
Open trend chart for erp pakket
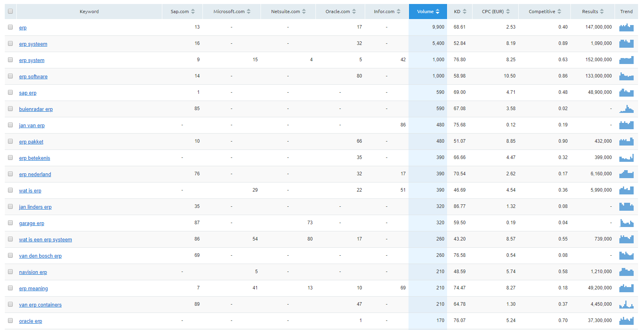pyautogui.click(x=626, y=142)
